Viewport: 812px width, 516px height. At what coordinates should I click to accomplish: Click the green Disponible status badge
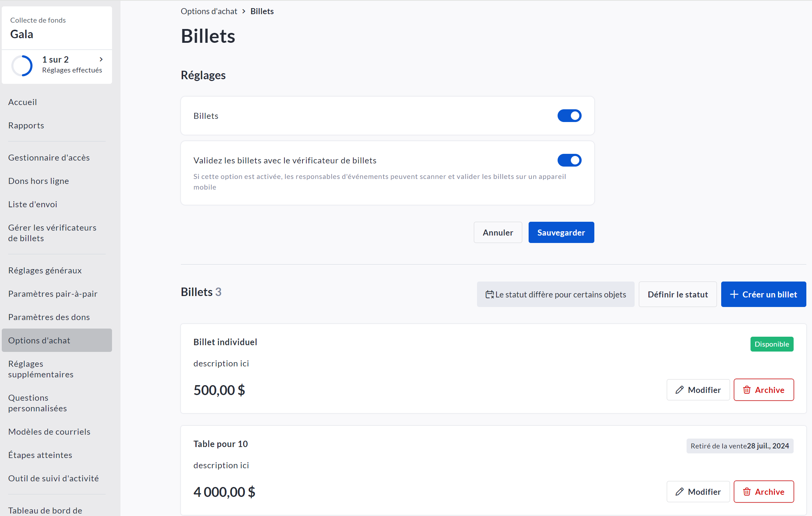click(x=771, y=344)
